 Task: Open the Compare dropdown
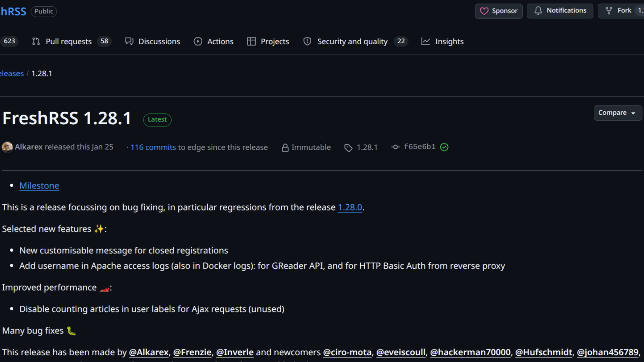[618, 113]
